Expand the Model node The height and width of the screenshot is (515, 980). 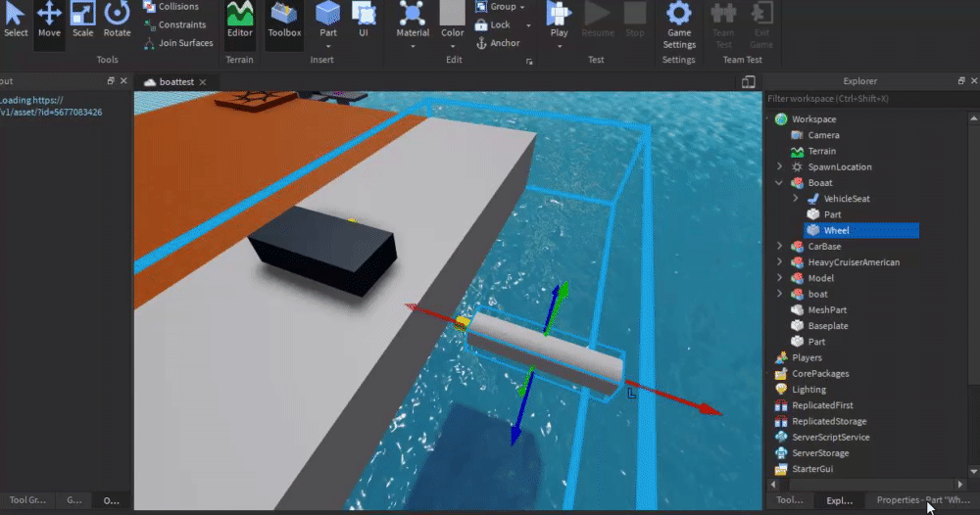click(x=779, y=278)
